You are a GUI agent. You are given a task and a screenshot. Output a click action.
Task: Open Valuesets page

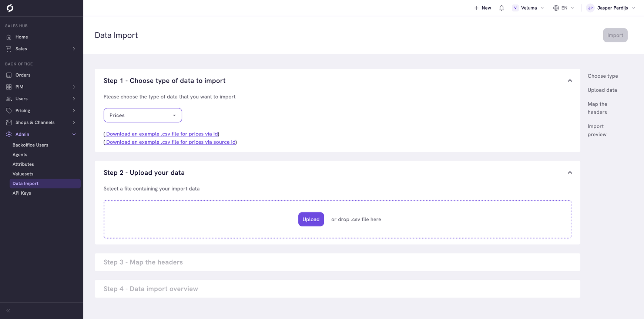click(x=23, y=174)
